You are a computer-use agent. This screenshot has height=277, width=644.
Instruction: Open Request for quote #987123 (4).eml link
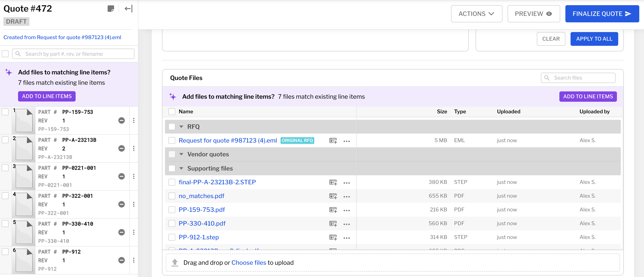click(227, 140)
